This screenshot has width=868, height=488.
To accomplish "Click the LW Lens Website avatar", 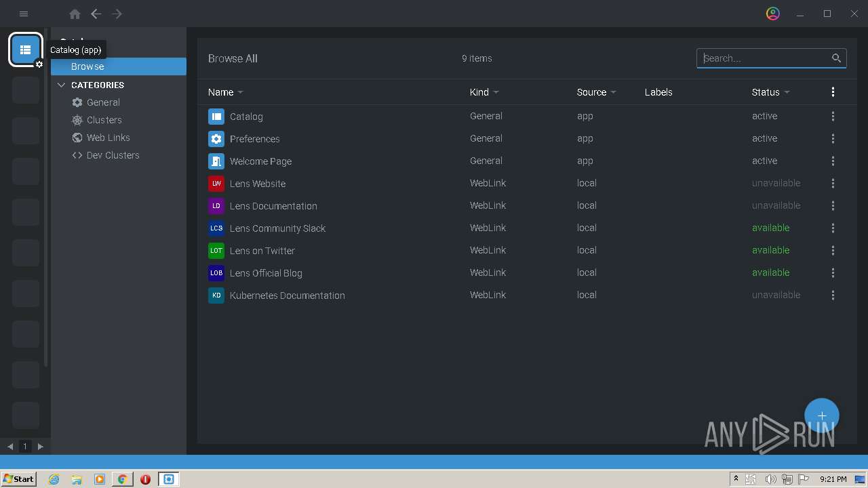I will pyautogui.click(x=216, y=184).
